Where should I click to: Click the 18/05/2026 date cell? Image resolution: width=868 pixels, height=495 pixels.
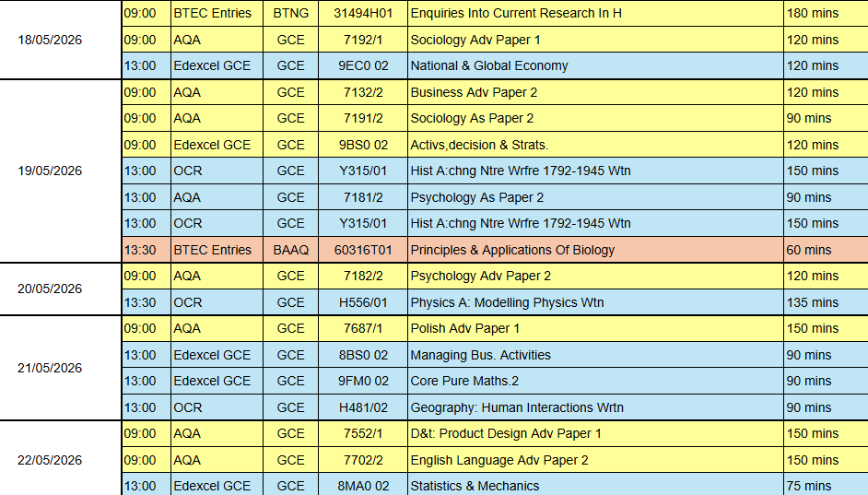(x=50, y=40)
